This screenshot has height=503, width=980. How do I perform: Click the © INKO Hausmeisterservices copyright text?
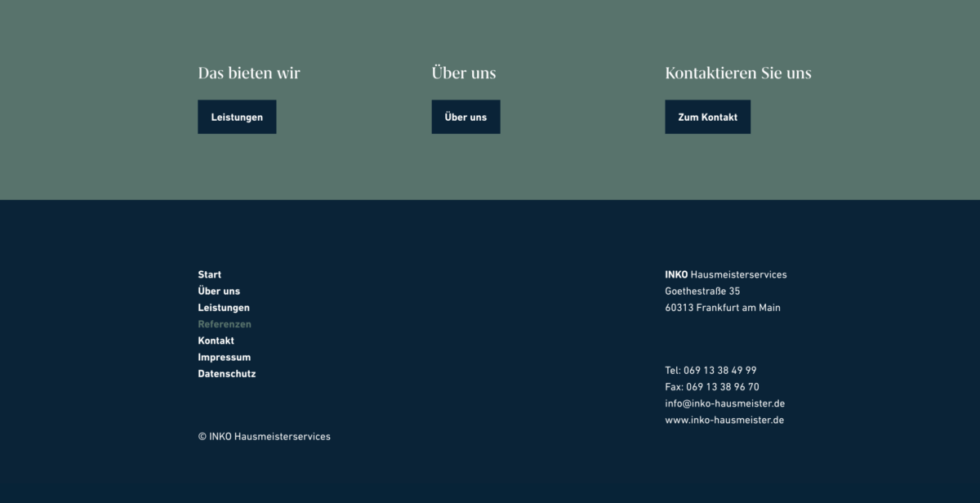coord(264,436)
